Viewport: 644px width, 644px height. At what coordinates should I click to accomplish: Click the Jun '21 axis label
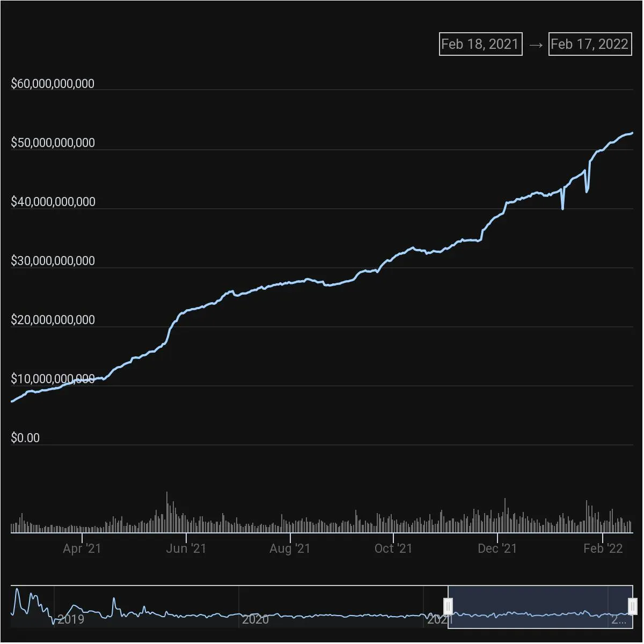(x=186, y=548)
